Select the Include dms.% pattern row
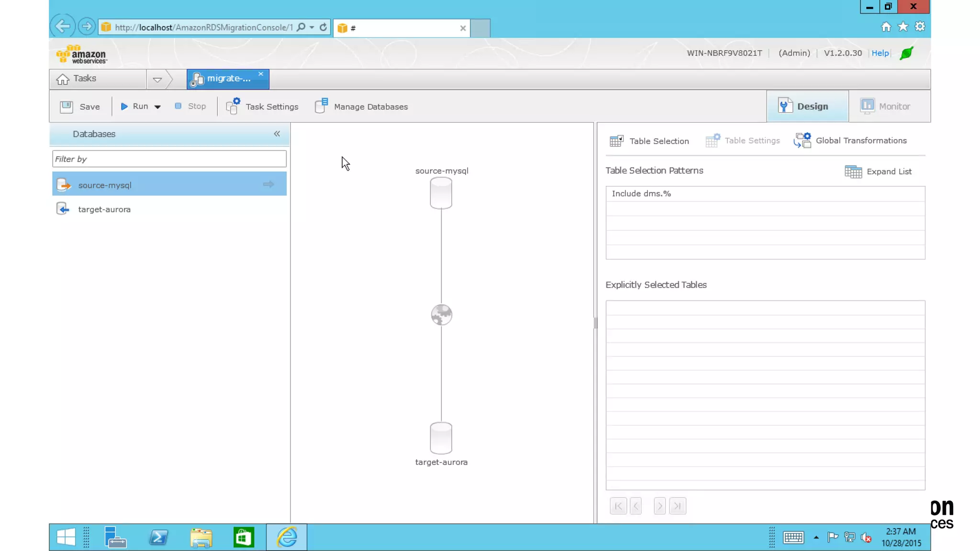The width and height of the screenshot is (980, 551). pos(765,194)
